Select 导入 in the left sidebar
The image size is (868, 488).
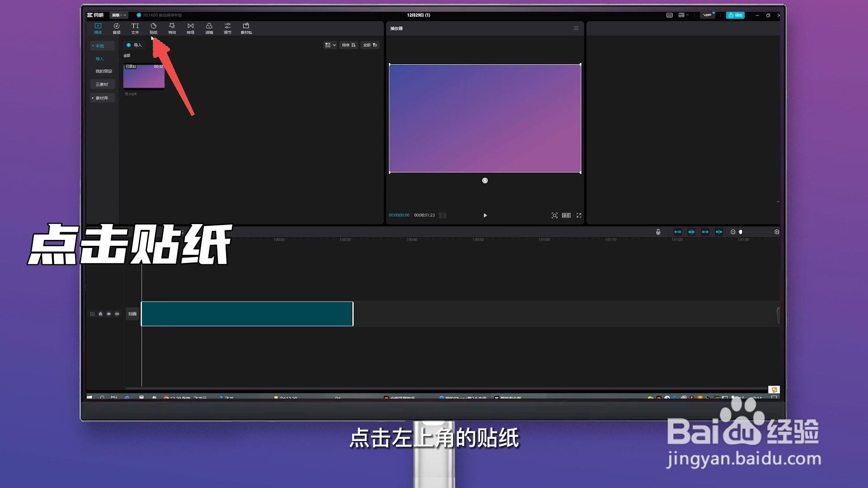point(99,59)
